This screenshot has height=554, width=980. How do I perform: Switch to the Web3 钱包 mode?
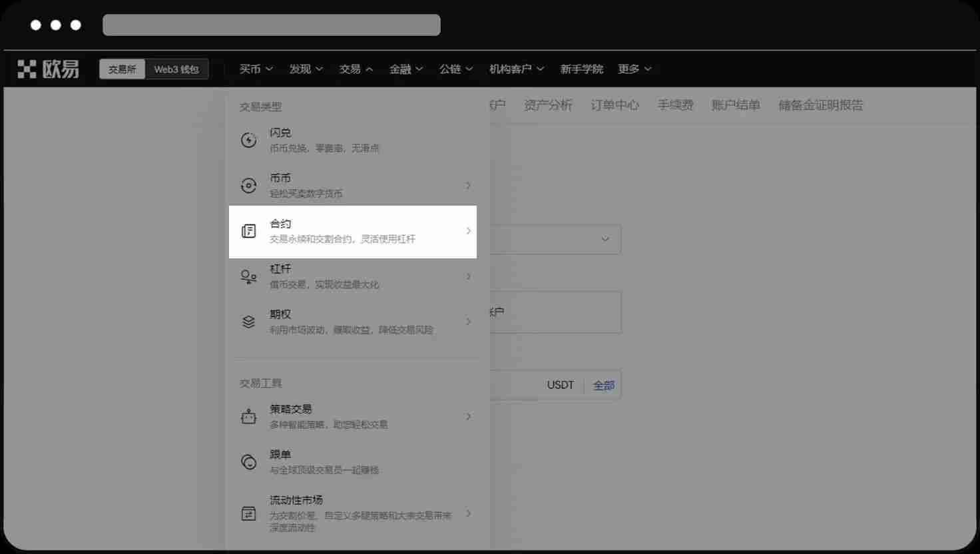[x=176, y=69]
